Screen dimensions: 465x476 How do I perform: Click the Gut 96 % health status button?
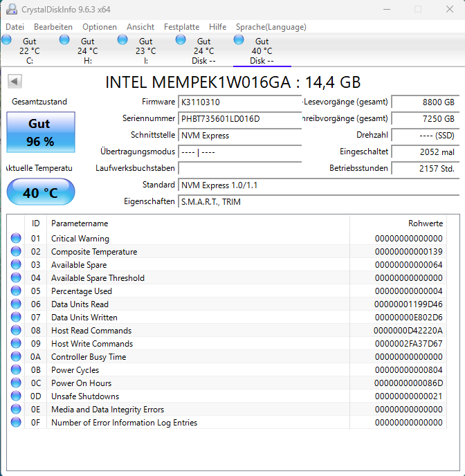click(x=41, y=132)
